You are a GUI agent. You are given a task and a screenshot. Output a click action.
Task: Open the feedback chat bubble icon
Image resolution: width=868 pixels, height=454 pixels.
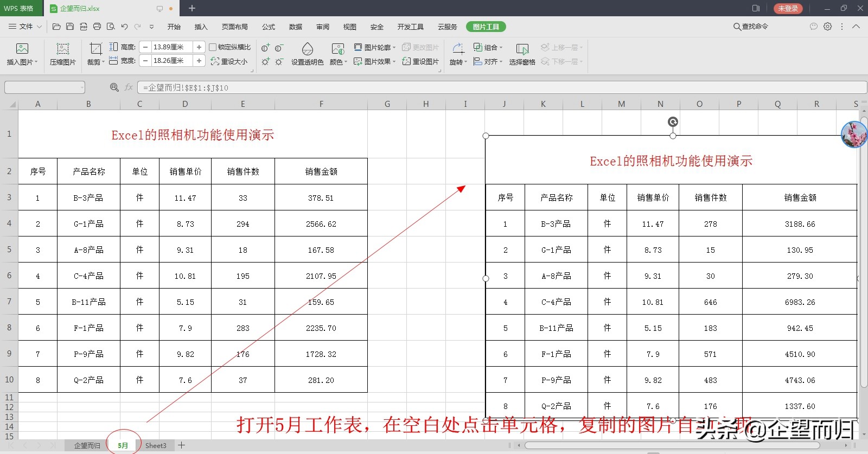[814, 26]
